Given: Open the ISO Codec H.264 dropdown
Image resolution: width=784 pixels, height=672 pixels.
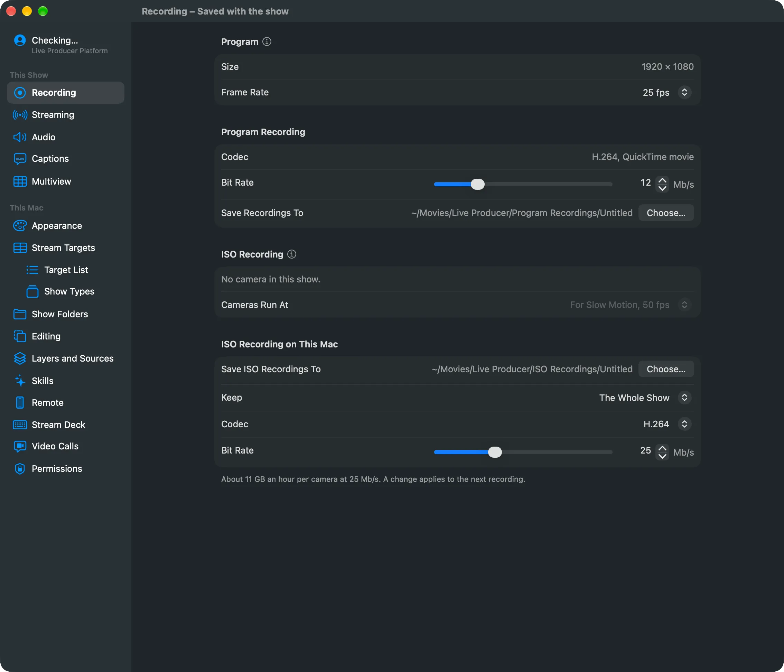Looking at the screenshot, I should coord(667,424).
